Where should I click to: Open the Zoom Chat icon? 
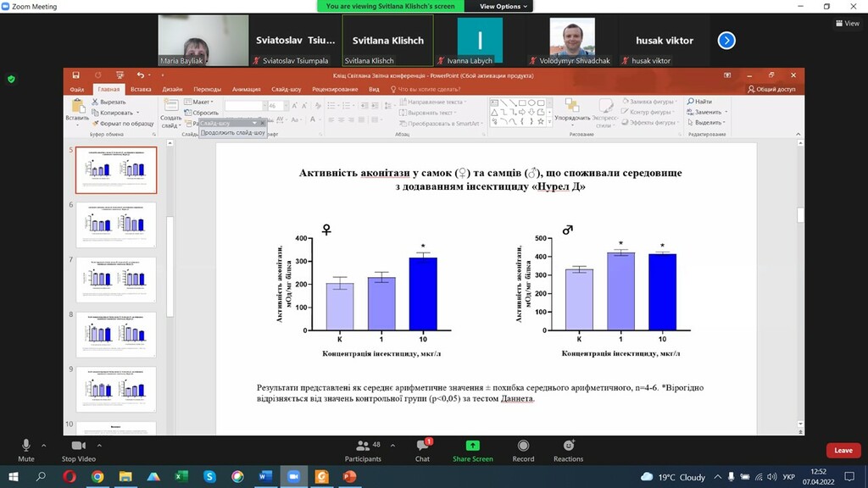point(423,446)
